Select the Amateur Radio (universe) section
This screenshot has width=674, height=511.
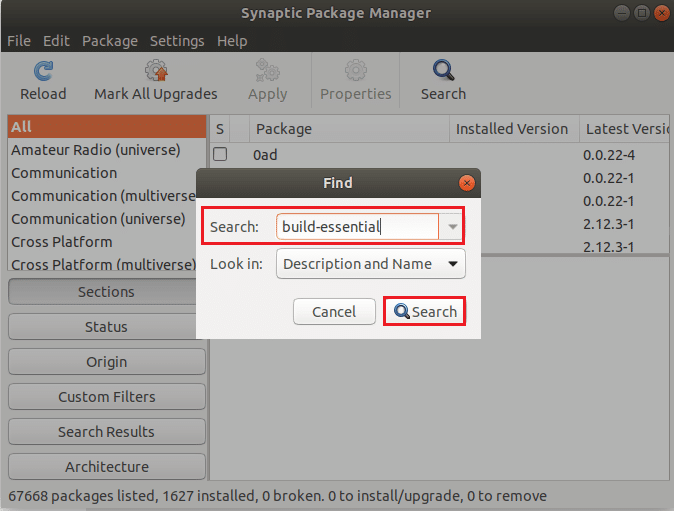(x=96, y=150)
